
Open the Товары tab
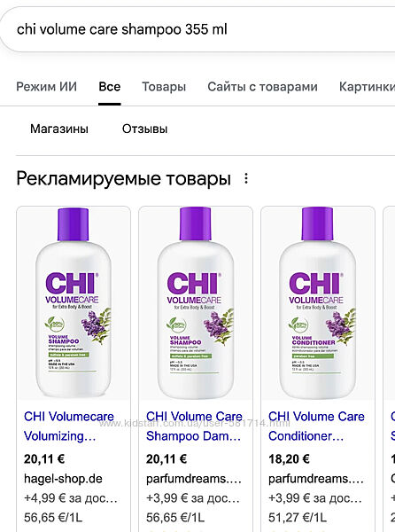point(164,87)
